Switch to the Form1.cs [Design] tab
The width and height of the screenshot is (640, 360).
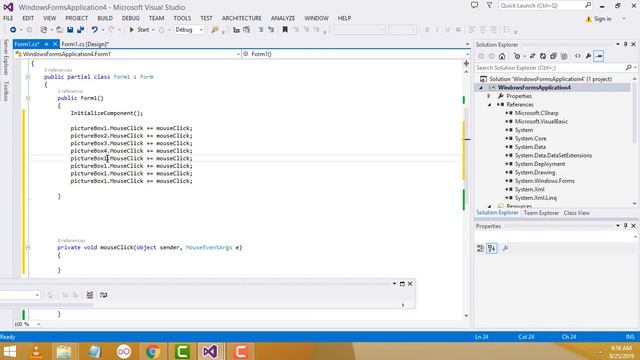[85, 44]
